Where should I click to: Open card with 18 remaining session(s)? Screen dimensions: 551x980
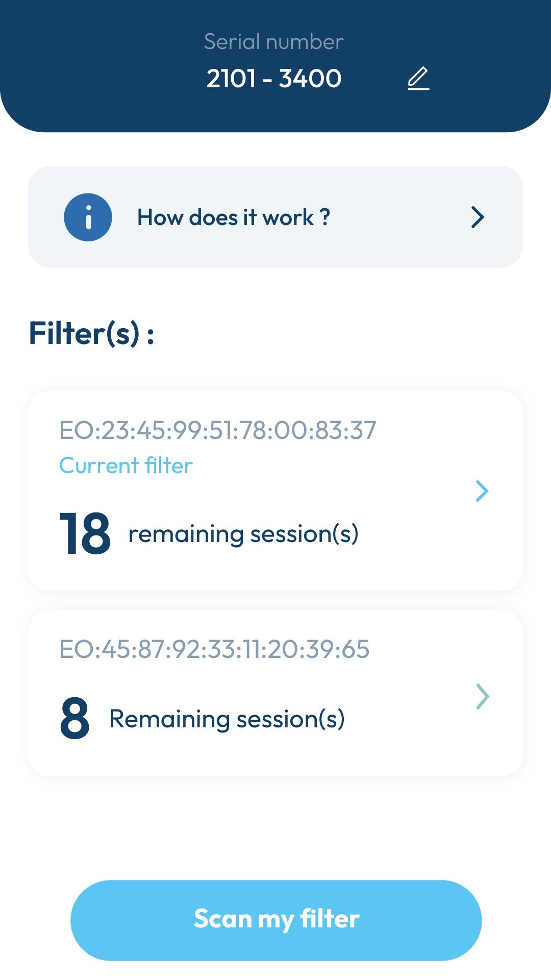(275, 491)
